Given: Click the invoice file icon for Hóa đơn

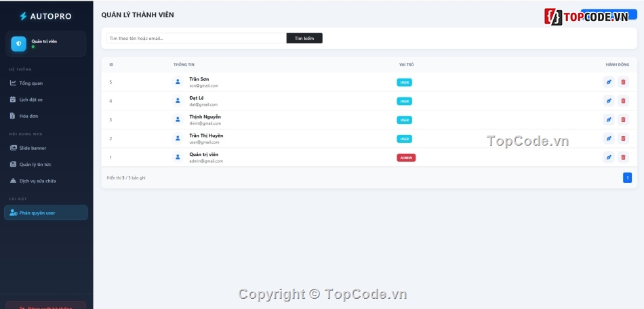Looking at the screenshot, I should coord(12,116).
